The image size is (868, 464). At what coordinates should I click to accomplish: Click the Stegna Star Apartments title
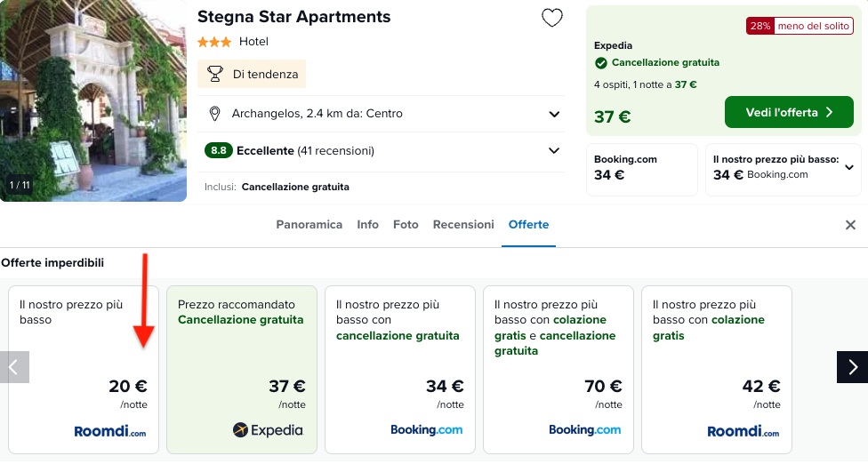click(x=293, y=17)
